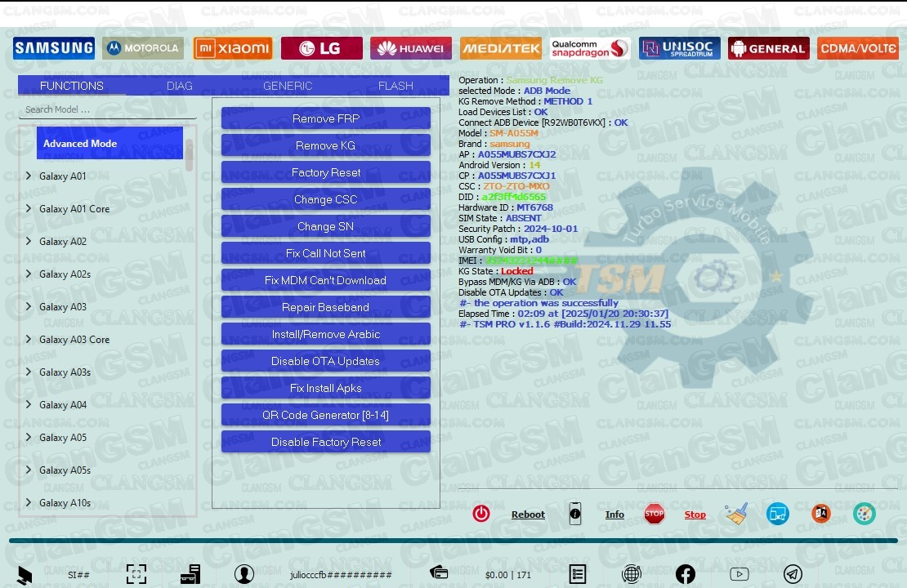Choose the Xiaomi brand logo
The height and width of the screenshot is (588, 907).
[233, 48]
